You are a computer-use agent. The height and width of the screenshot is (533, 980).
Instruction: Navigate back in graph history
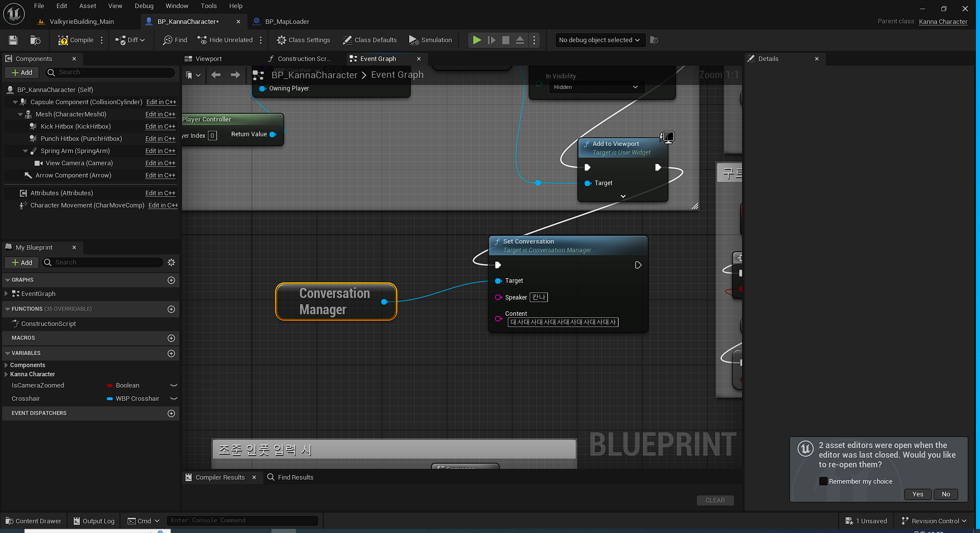(216, 75)
